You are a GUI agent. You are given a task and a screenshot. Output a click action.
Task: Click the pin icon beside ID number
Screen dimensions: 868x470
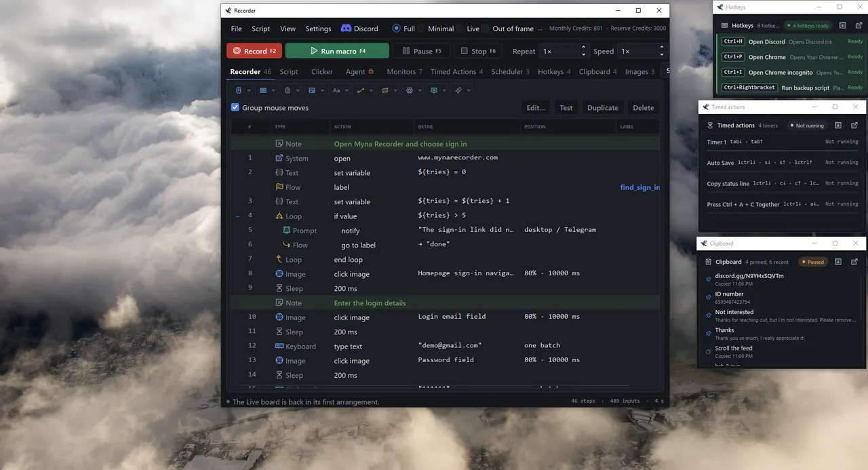(709, 297)
